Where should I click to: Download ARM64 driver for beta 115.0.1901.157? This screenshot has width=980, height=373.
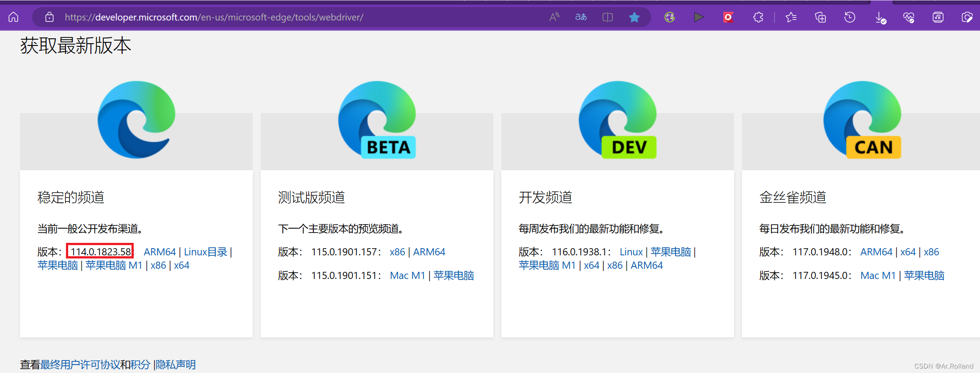[x=429, y=252]
